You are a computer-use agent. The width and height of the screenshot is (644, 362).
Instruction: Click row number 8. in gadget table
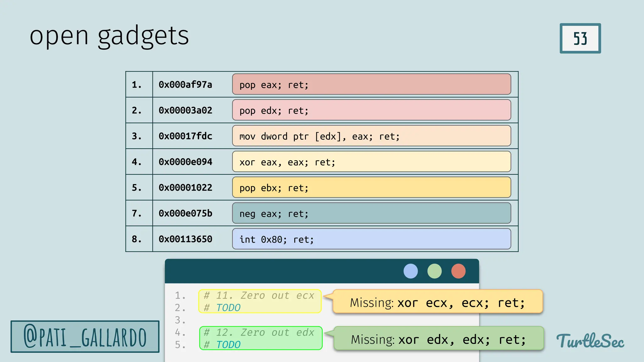tap(137, 239)
